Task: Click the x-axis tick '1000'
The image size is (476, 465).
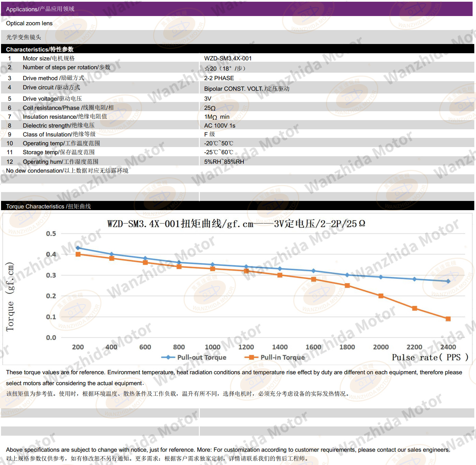Action: (x=212, y=347)
